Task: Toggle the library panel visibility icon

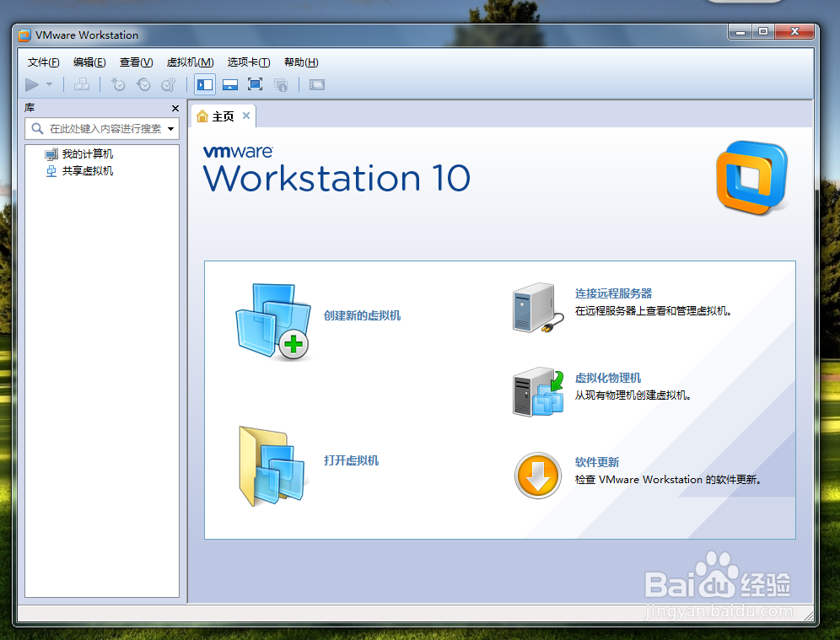Action: point(204,84)
